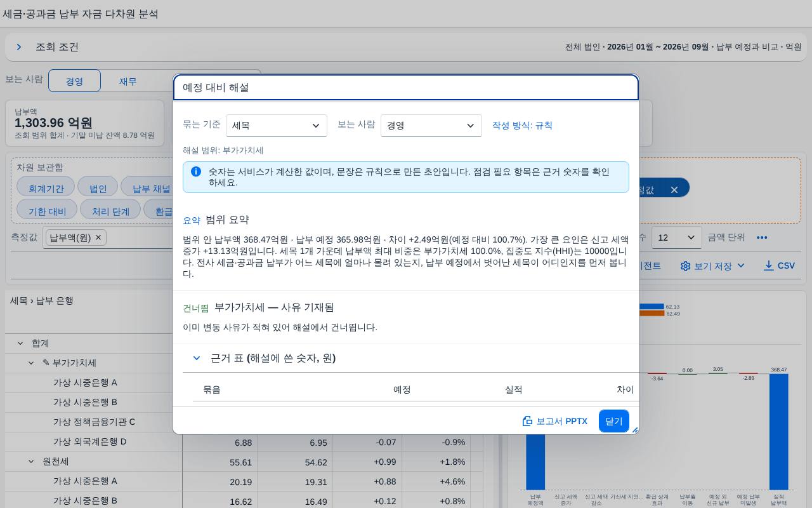This screenshot has height=508, width=812.
Task: Switch the 보는 사람 toggle to 재무
Action: click(x=128, y=81)
